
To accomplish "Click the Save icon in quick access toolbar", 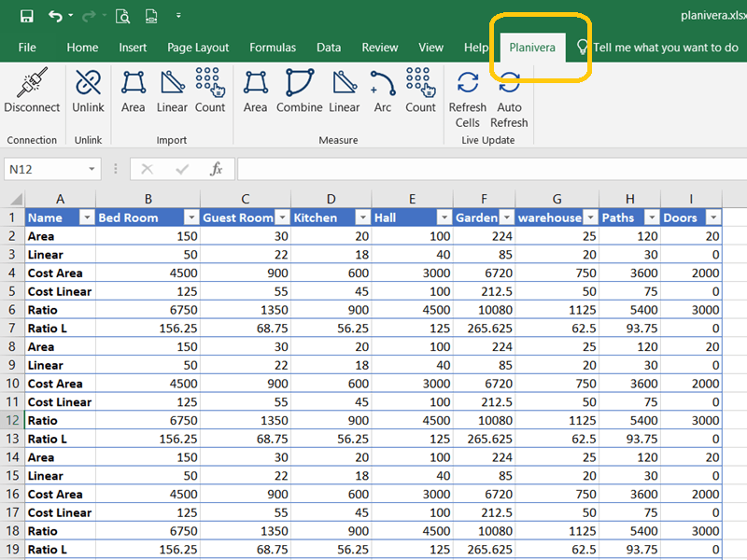I will point(27,16).
